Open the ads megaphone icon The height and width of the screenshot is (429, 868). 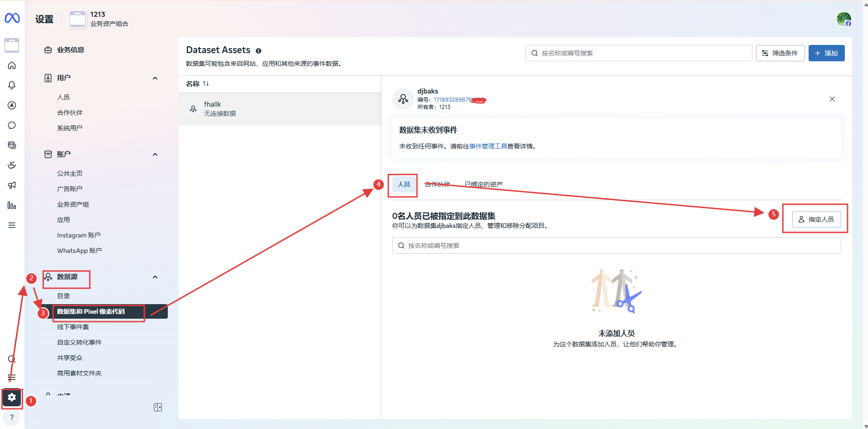pyautogui.click(x=12, y=185)
